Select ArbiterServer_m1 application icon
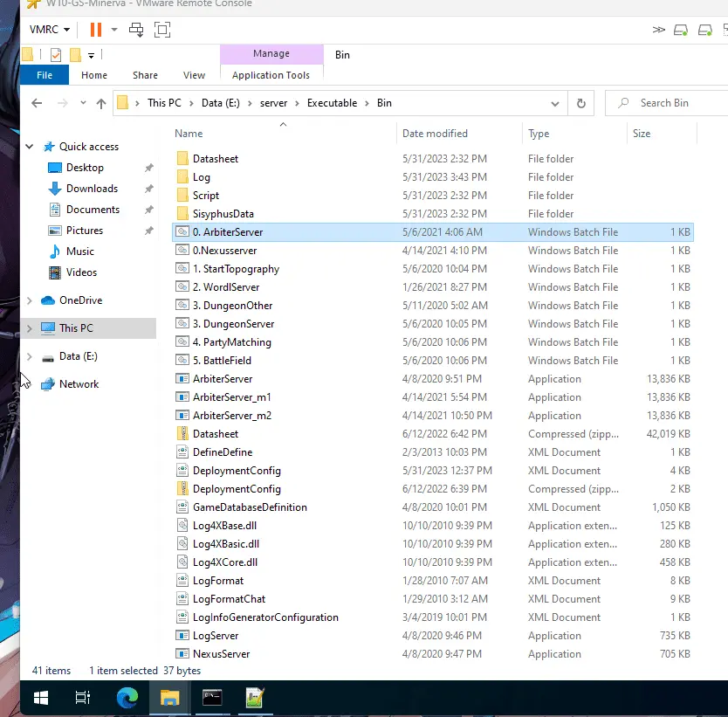The height and width of the screenshot is (717, 728). pos(182,397)
